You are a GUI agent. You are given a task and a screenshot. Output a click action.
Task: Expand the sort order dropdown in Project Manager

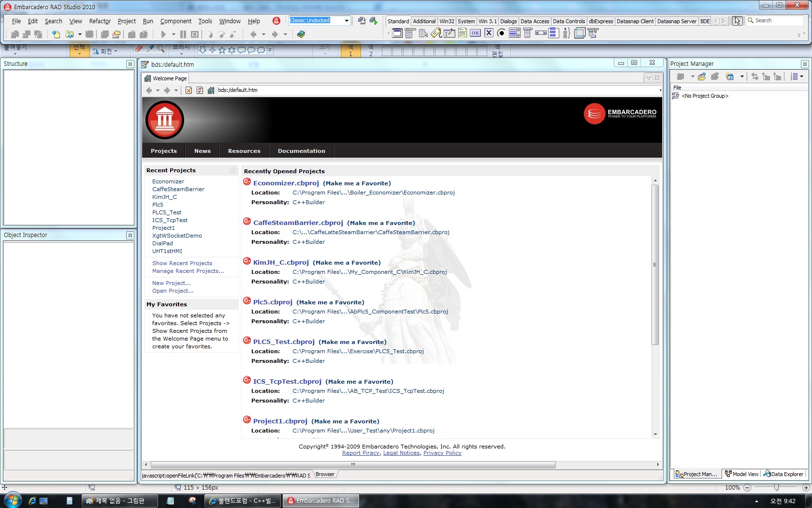click(x=801, y=77)
